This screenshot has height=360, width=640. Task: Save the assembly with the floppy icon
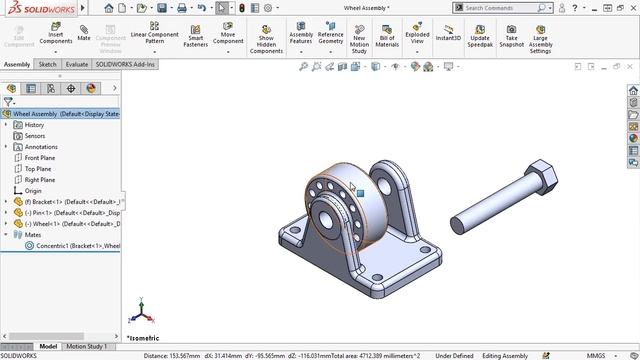point(162,8)
